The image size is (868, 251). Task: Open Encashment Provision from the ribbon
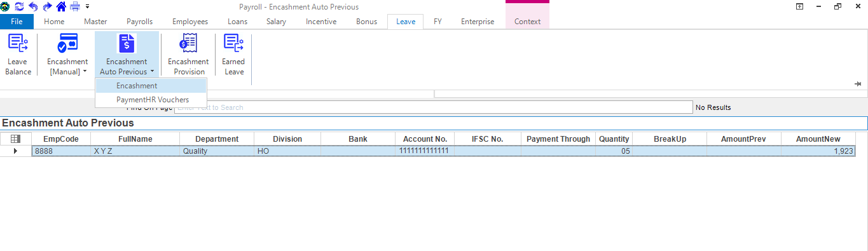coord(188,55)
